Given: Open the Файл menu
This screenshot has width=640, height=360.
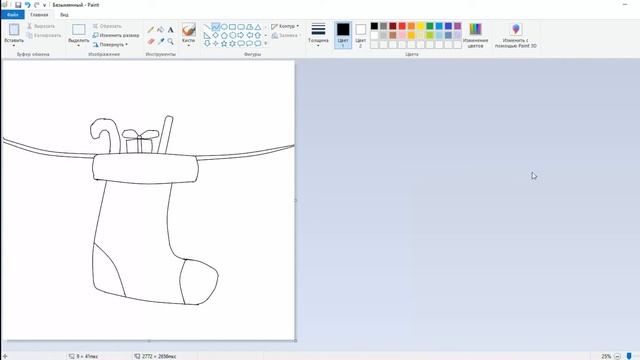Looking at the screenshot, I should click(13, 15).
